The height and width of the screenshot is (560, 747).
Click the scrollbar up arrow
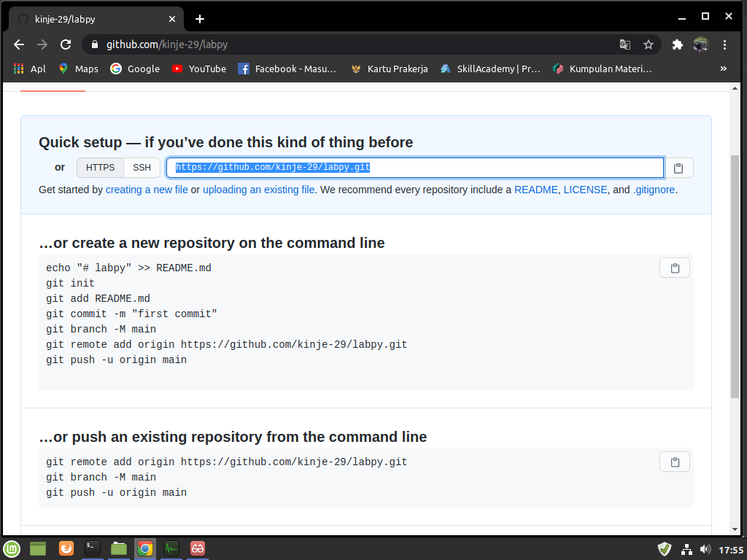coord(735,88)
